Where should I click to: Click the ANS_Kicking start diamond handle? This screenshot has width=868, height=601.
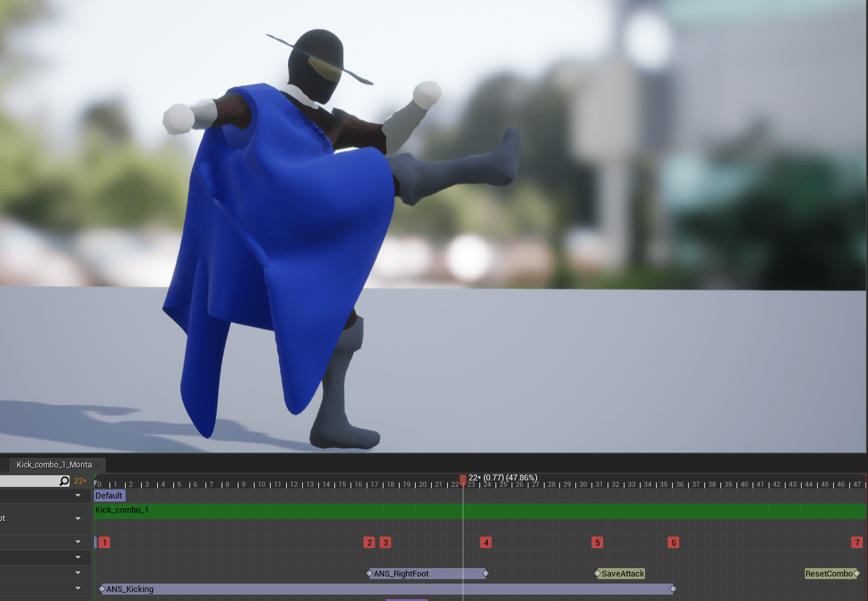pos(102,589)
